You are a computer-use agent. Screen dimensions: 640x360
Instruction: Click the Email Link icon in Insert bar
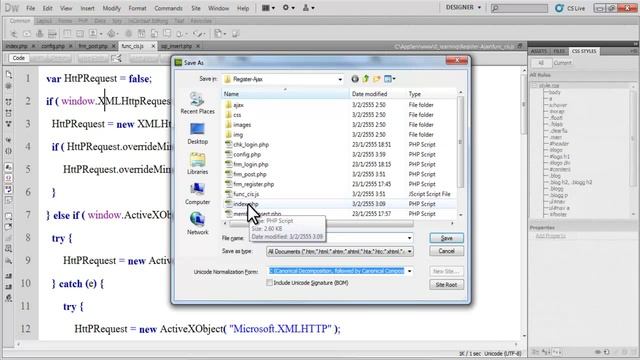[27, 34]
